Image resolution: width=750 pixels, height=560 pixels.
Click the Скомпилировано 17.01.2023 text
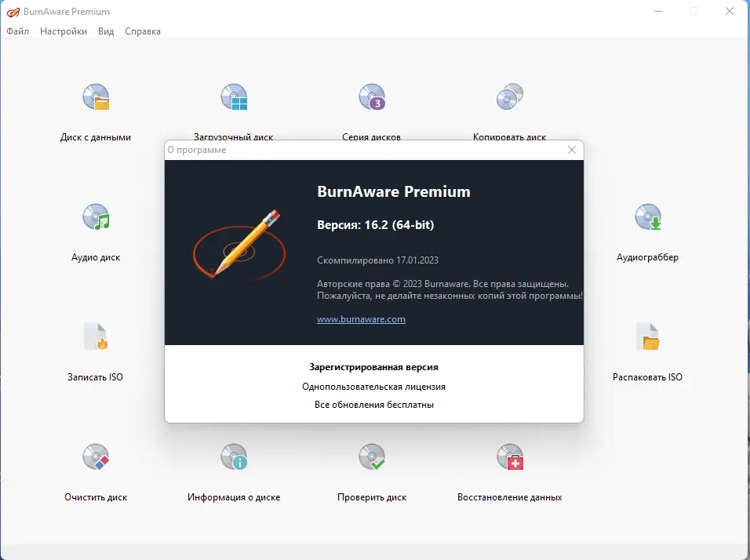click(x=378, y=260)
